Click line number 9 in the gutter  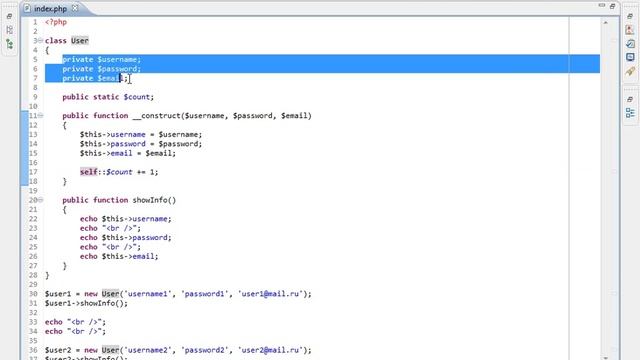pyautogui.click(x=35, y=97)
